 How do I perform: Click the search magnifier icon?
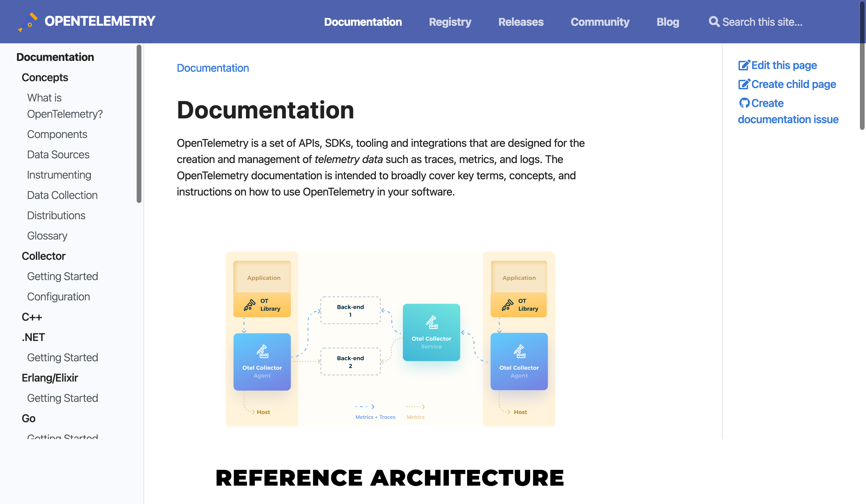[714, 22]
